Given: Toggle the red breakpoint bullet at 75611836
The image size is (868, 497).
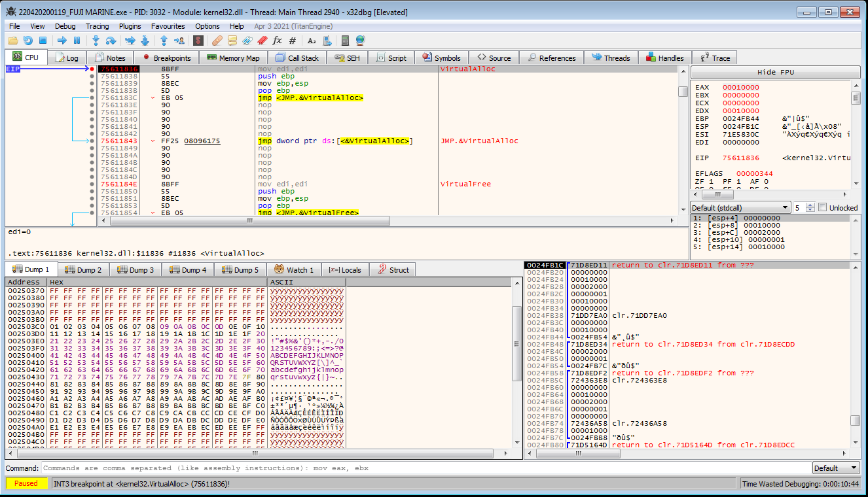Looking at the screenshot, I should (92, 69).
